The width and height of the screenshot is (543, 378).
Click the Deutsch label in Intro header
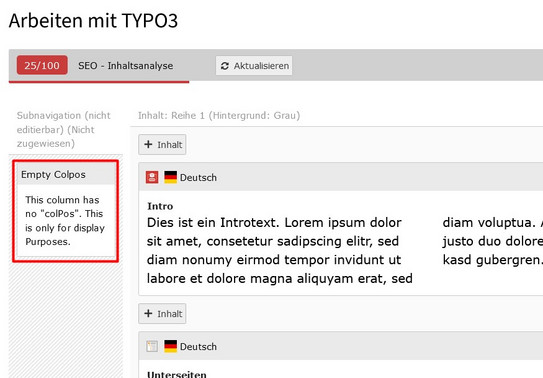pos(198,178)
